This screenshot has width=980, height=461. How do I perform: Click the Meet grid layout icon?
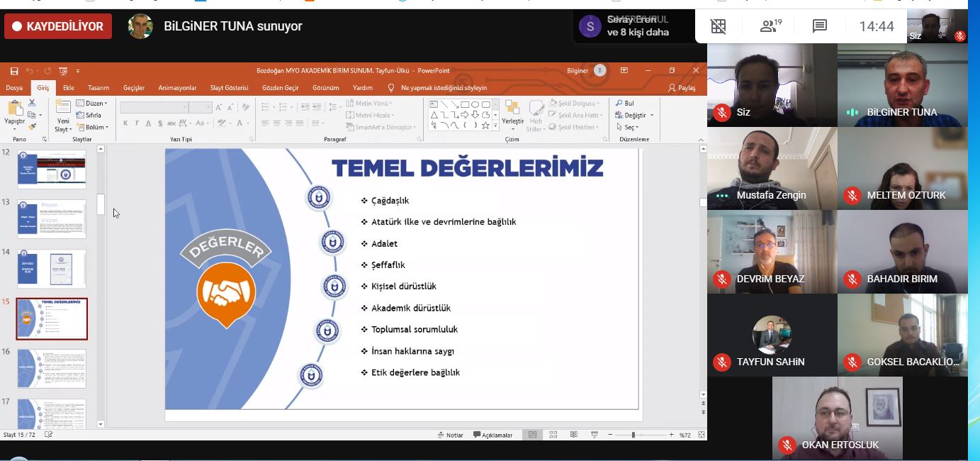pos(719,27)
